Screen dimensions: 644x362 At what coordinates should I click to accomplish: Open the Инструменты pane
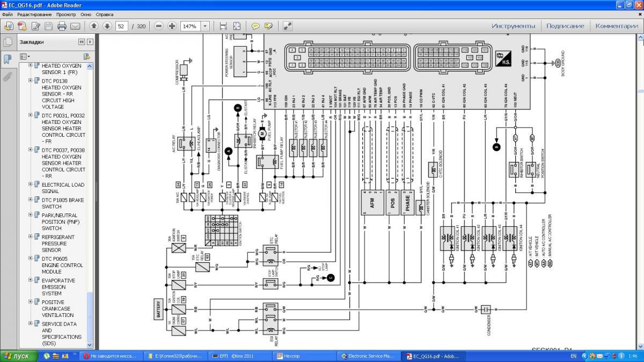(x=513, y=26)
